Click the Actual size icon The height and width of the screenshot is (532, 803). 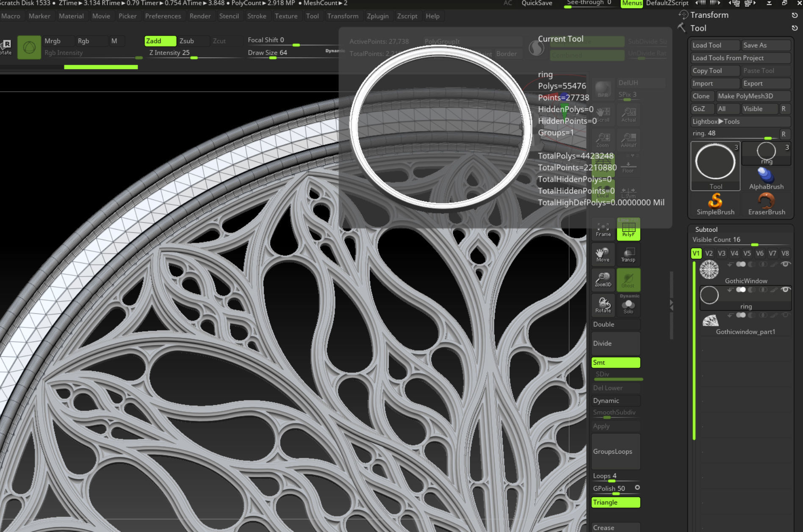point(629,115)
